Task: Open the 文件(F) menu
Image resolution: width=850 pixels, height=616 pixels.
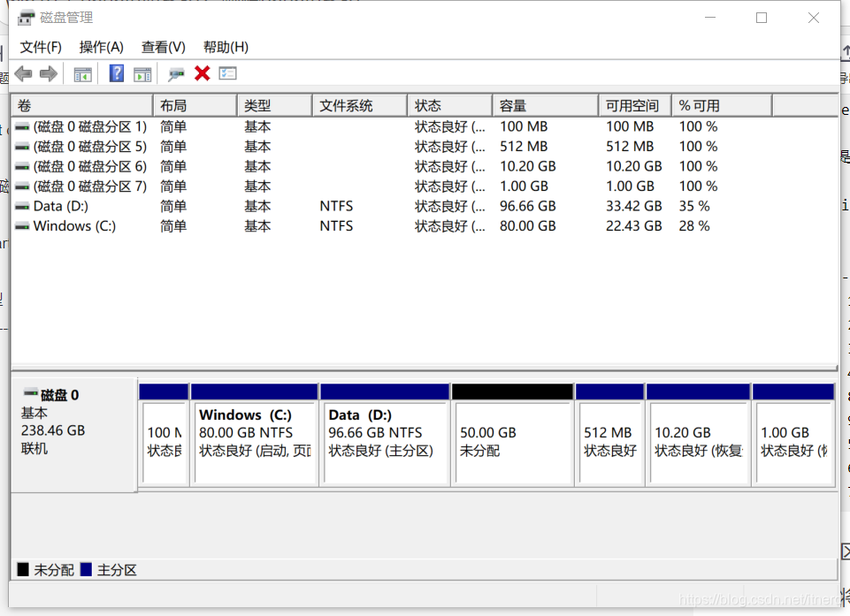Action: (x=41, y=47)
